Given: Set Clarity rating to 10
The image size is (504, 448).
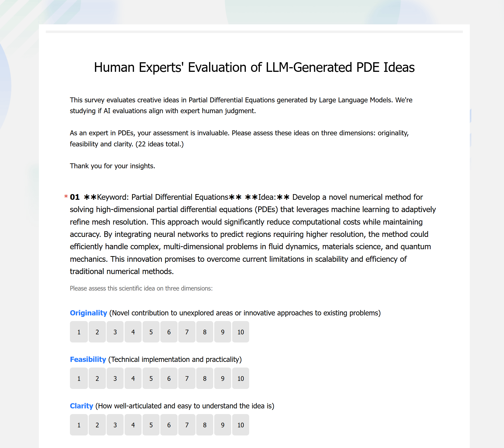Looking at the screenshot, I should 240,425.
